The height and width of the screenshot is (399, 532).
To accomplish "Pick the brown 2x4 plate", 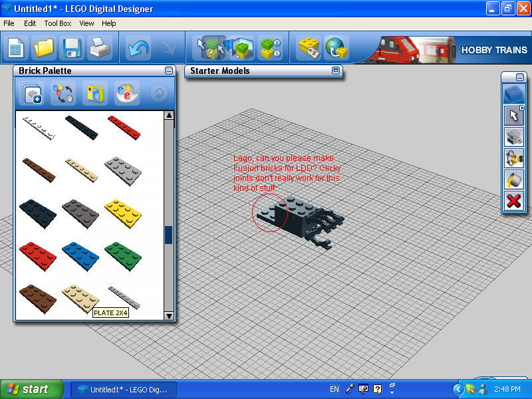I will tap(38, 299).
